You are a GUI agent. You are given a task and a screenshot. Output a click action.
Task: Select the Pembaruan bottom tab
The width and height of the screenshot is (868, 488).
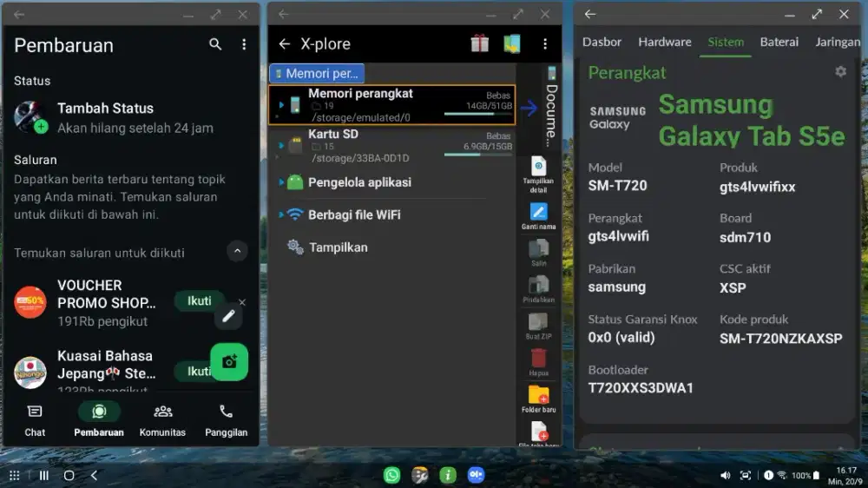(x=99, y=420)
